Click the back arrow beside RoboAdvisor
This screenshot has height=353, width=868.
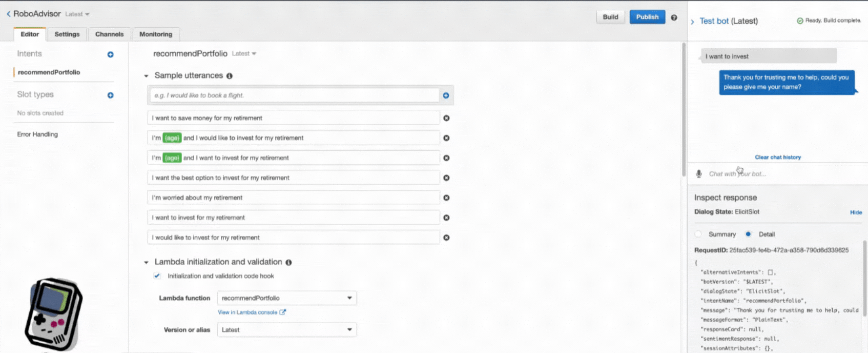pos(8,14)
